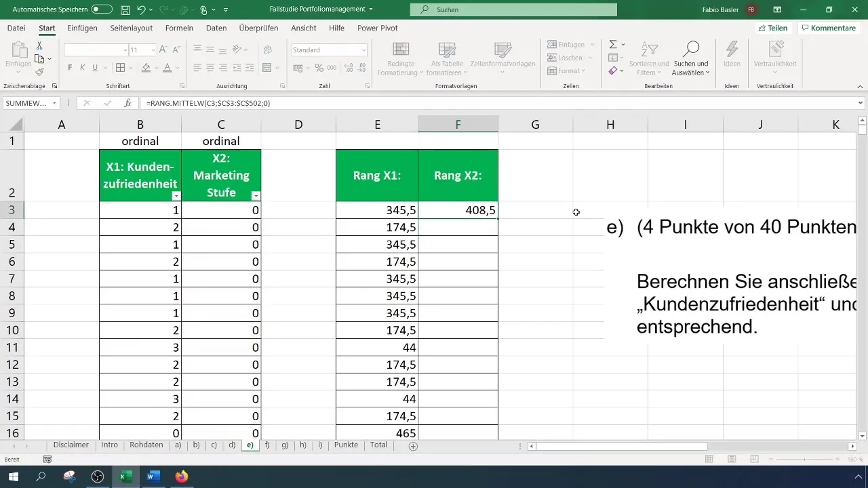The image size is (868, 488).
Task: Click the font color A icon
Action: (166, 68)
